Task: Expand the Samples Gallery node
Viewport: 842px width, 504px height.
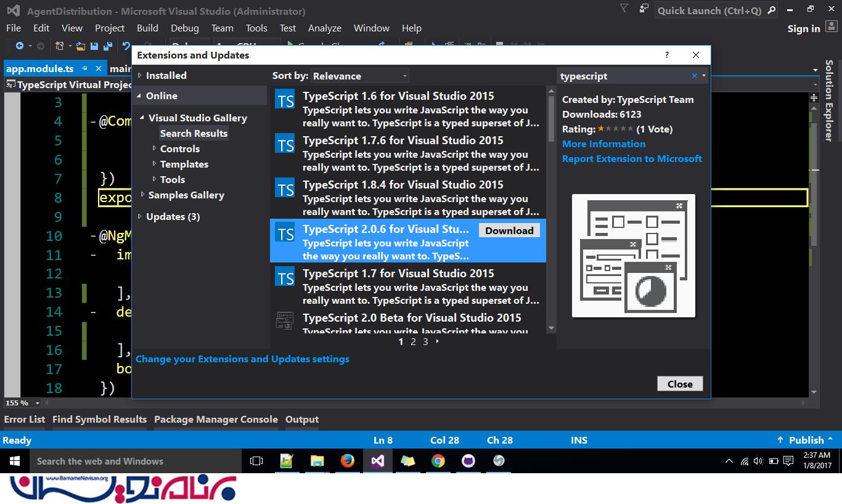Action: point(142,195)
